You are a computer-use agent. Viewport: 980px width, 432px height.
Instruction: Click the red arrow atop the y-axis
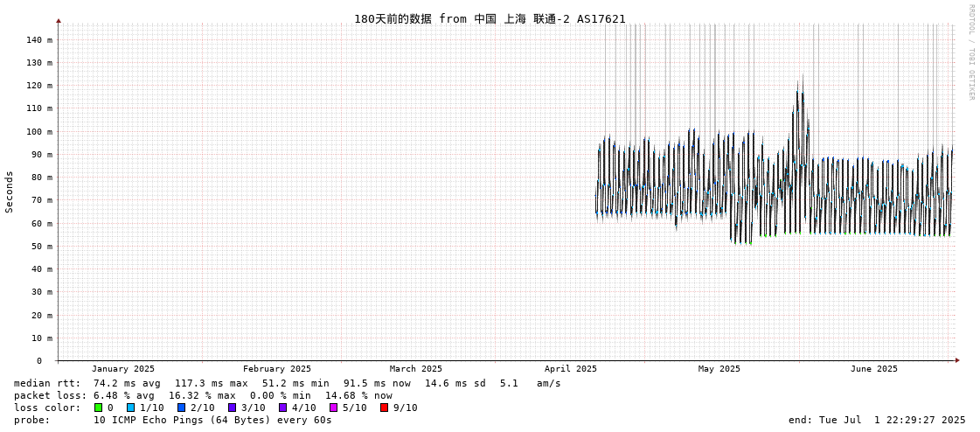click(59, 21)
